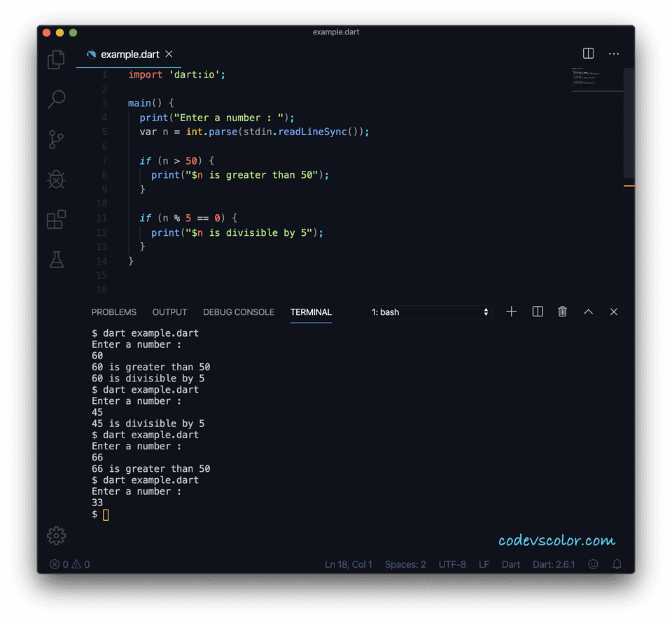Open the Manage gear icon
The height and width of the screenshot is (623, 672).
click(x=56, y=535)
